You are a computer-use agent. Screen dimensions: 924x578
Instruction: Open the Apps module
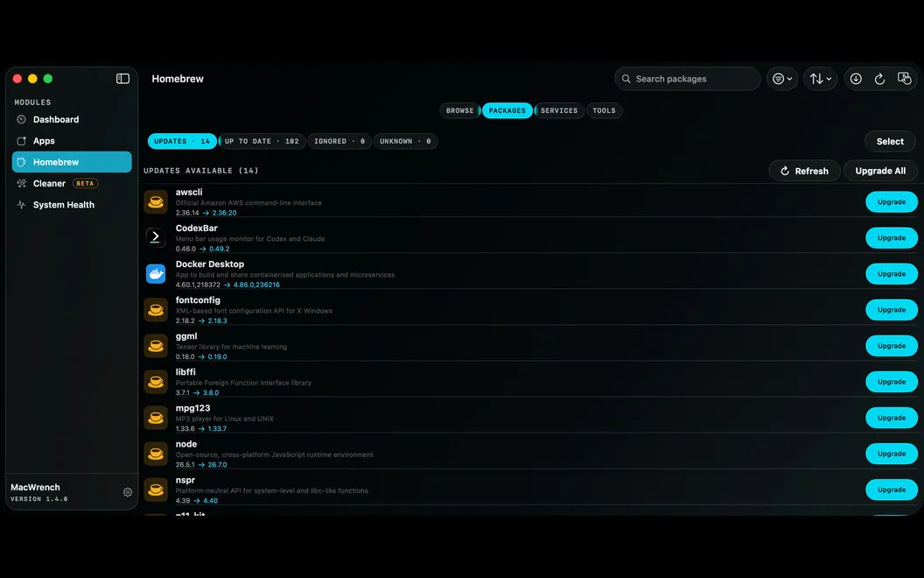pyautogui.click(x=72, y=140)
